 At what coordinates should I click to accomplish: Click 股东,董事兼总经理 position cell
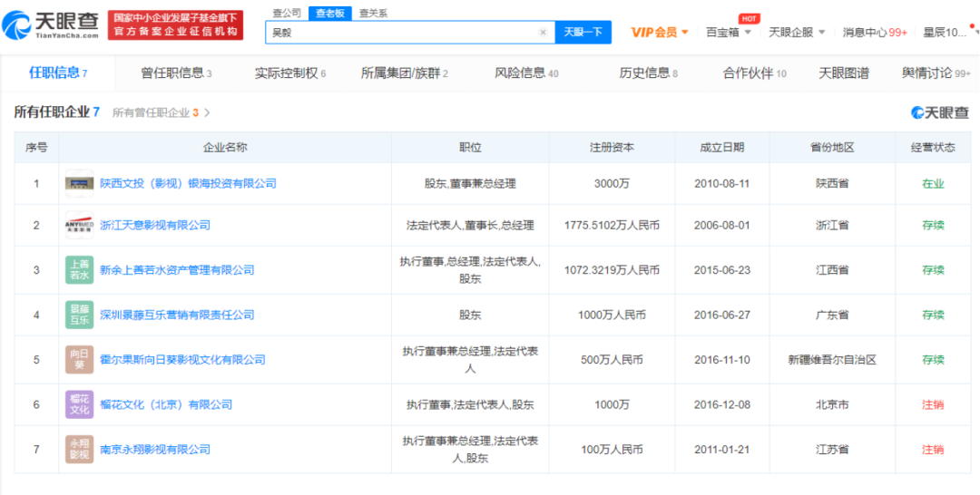point(470,183)
